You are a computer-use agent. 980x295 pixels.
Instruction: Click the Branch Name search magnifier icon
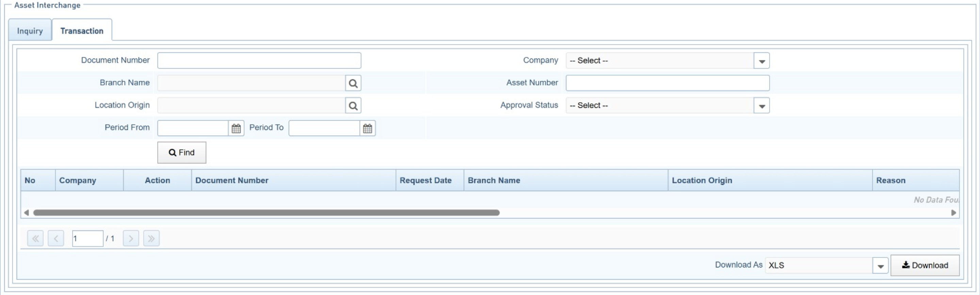pos(353,83)
